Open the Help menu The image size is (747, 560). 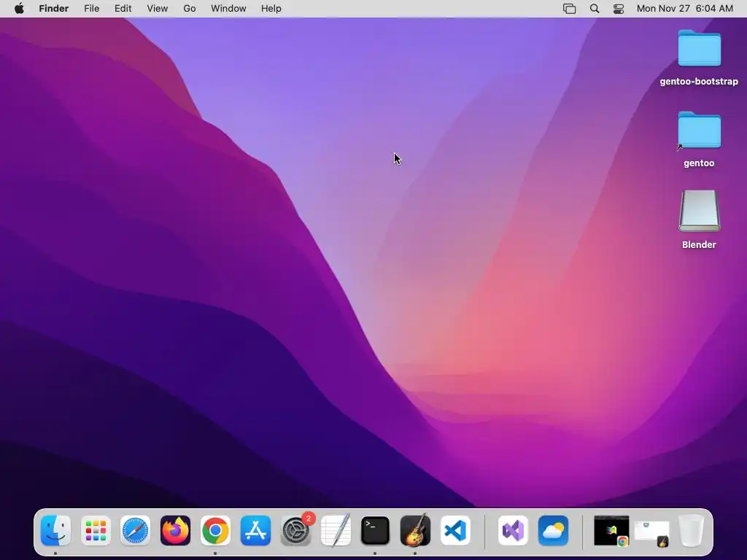point(271,9)
